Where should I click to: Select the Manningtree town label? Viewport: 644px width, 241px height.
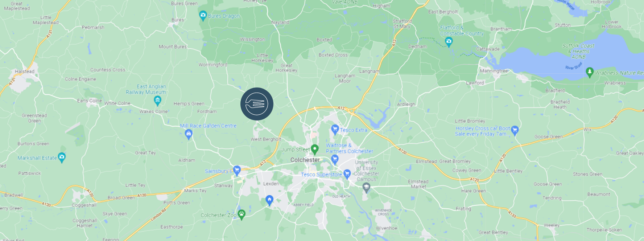tap(494, 71)
